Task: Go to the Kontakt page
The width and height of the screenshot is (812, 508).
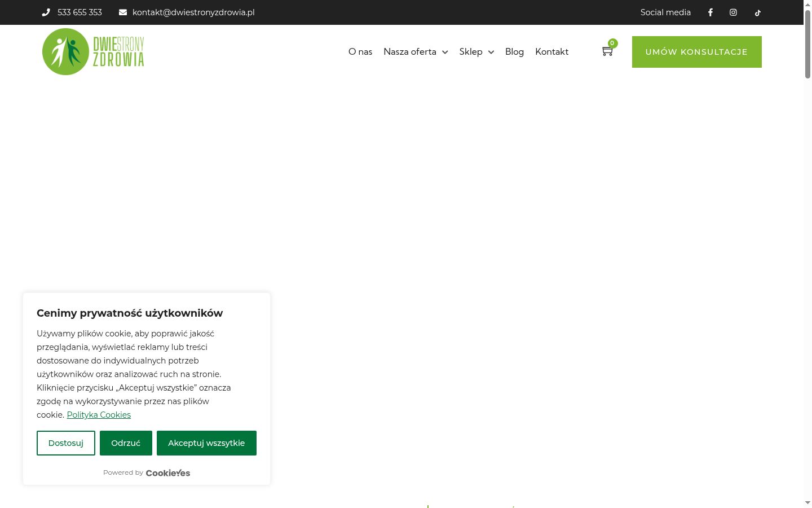Action: click(551, 51)
